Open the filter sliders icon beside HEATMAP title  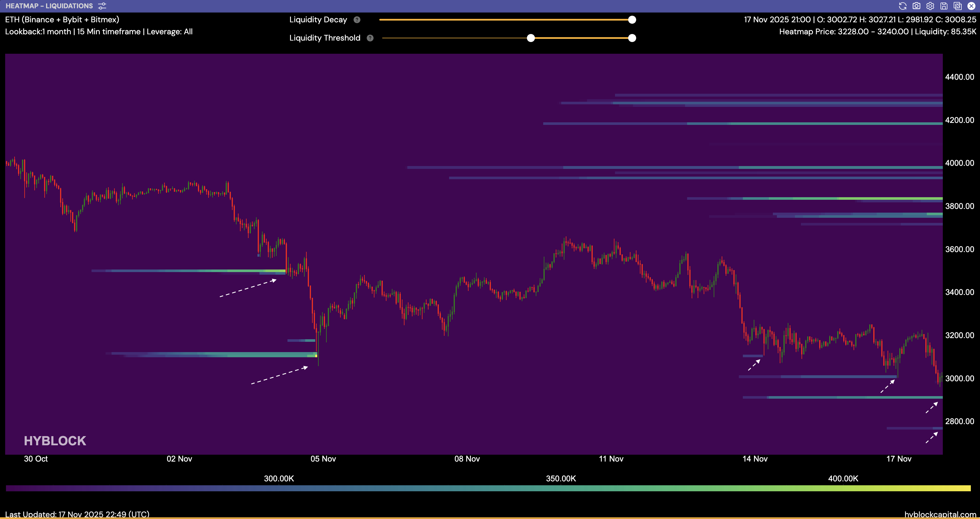click(x=101, y=6)
